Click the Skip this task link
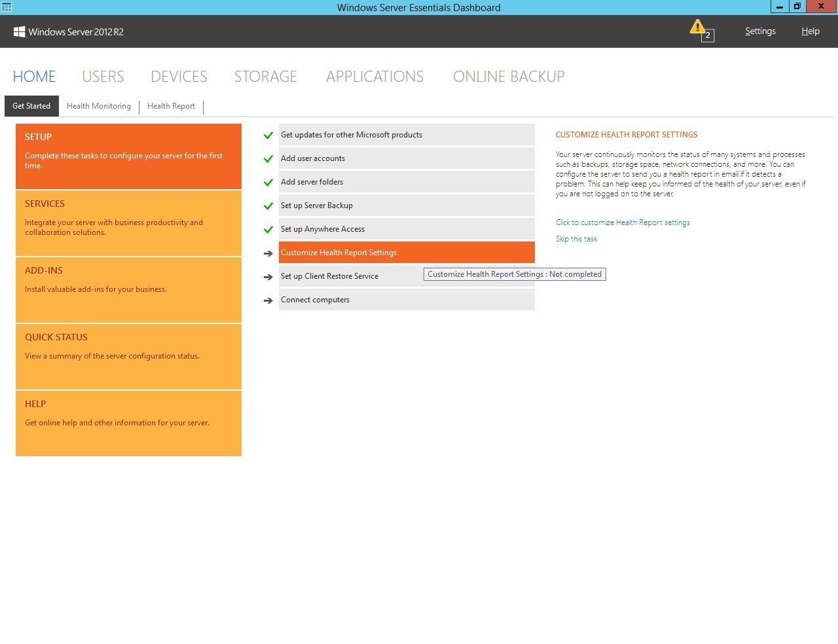Viewport: 838px width, 644px height. point(576,239)
